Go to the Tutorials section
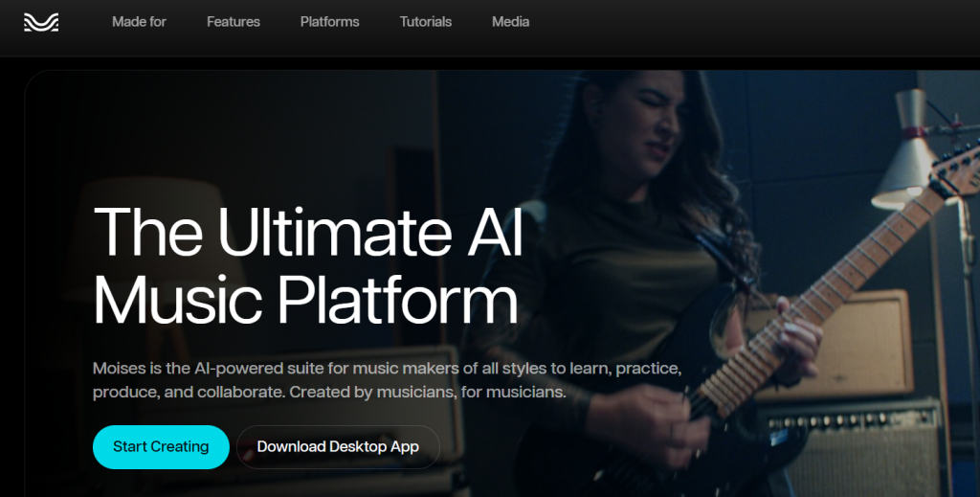The width and height of the screenshot is (980, 497). pyautogui.click(x=426, y=22)
